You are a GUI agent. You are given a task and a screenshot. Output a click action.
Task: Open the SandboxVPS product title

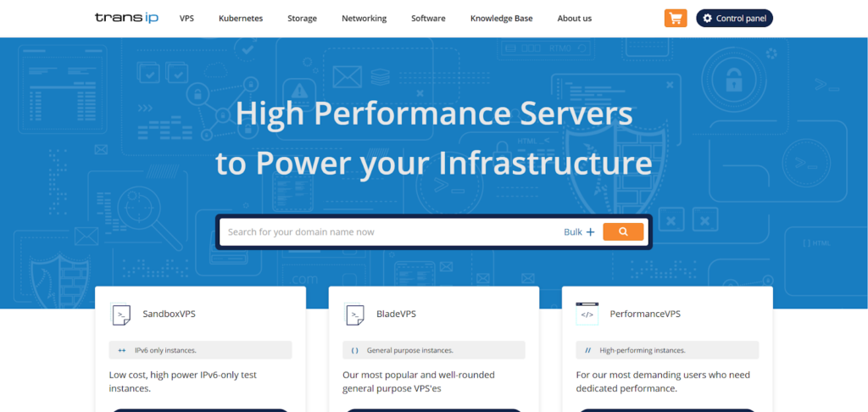[170, 315]
